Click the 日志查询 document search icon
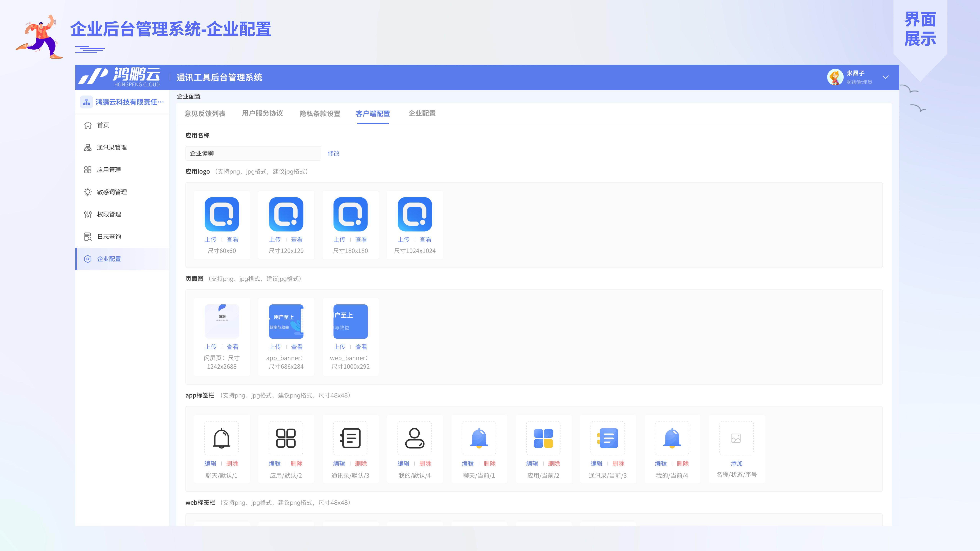This screenshot has width=980, height=551. pos(88,236)
